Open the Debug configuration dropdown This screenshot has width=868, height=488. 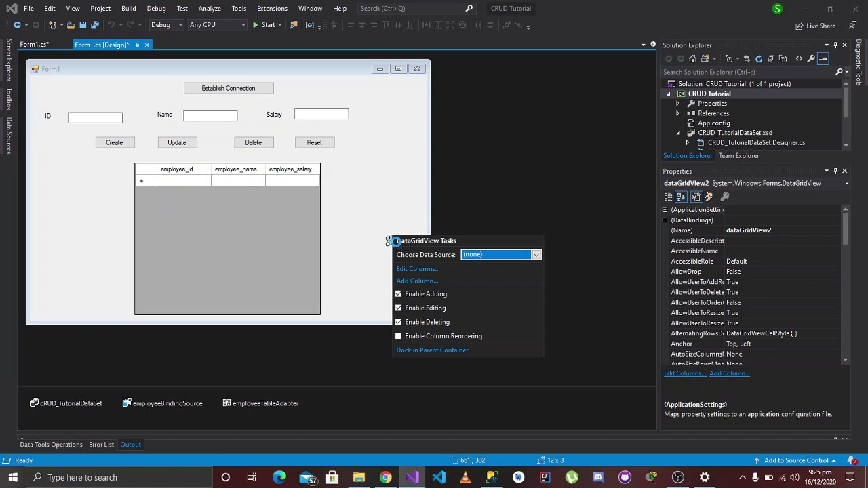(x=165, y=25)
